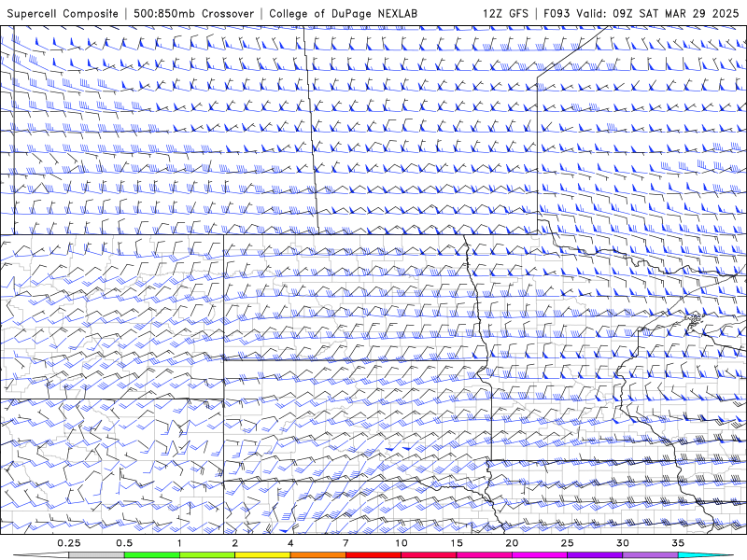Click the colorbar label "7"
The width and height of the screenshot is (747, 560).
[345, 543]
